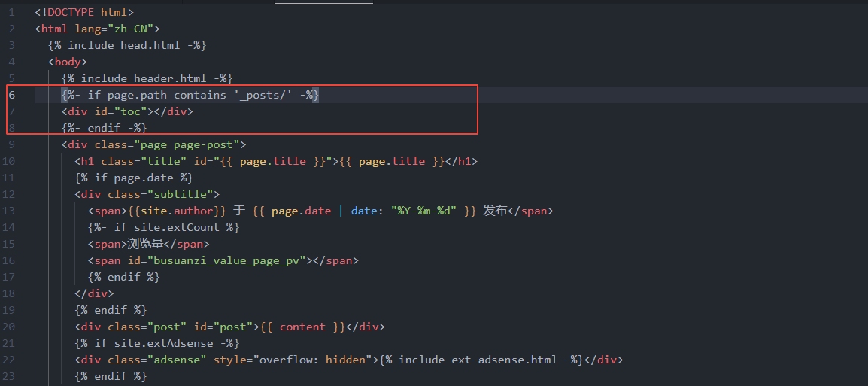This screenshot has width=868, height=386.
Task: Click the '{{site.author}}' variable
Action: click(178, 211)
